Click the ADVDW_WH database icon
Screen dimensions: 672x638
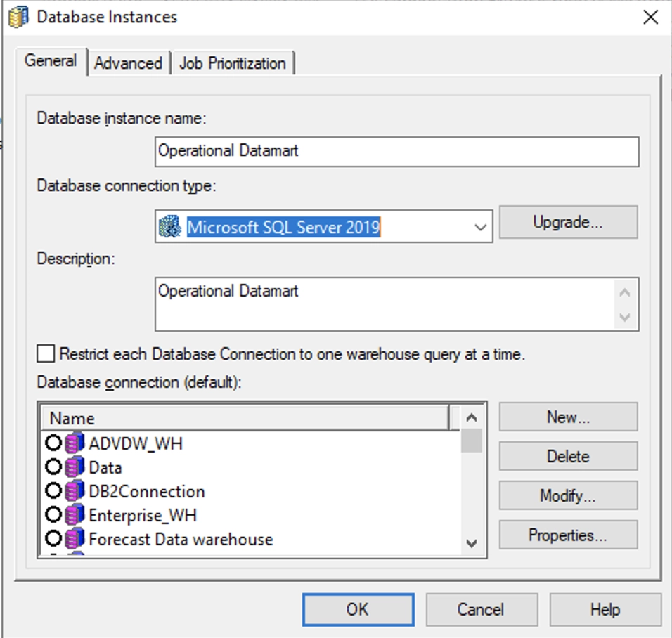click(x=75, y=444)
